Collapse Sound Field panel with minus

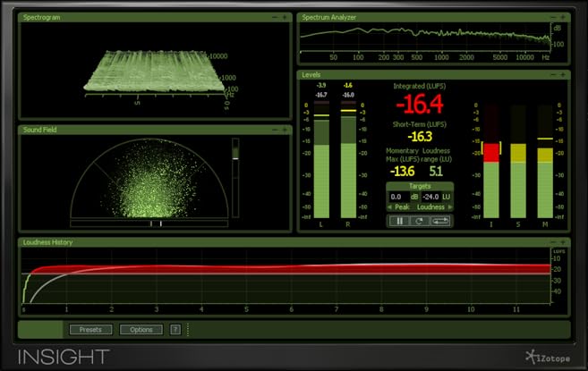coord(275,130)
